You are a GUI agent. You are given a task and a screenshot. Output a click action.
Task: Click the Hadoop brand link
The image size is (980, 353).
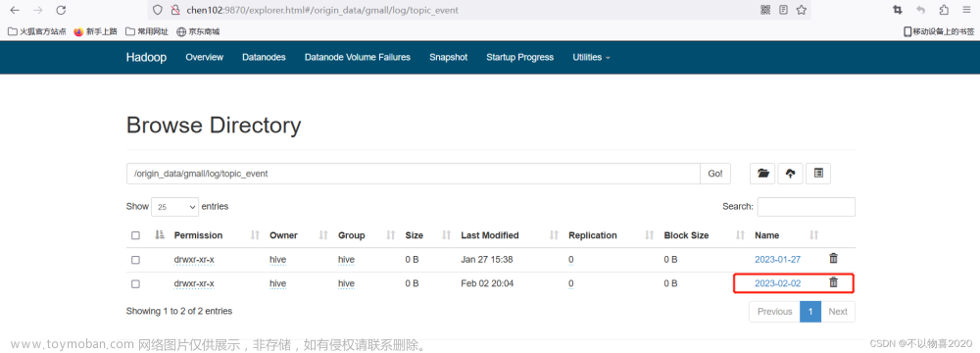point(146,58)
